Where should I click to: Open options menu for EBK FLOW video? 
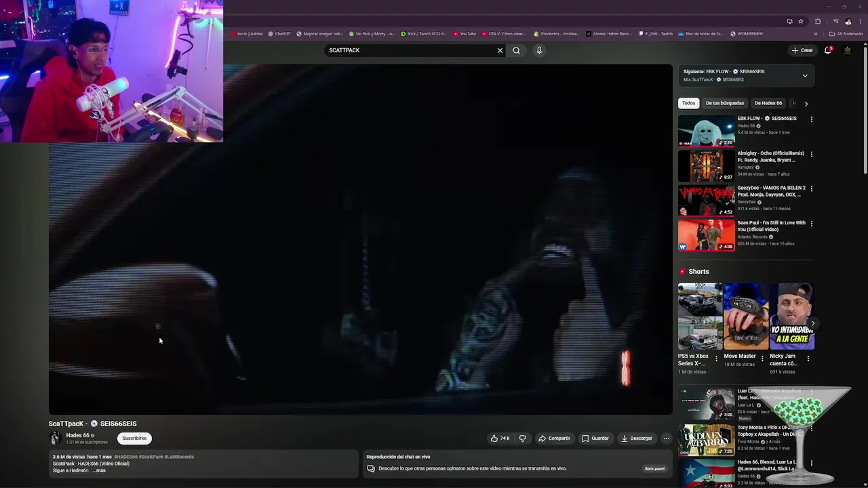(811, 119)
